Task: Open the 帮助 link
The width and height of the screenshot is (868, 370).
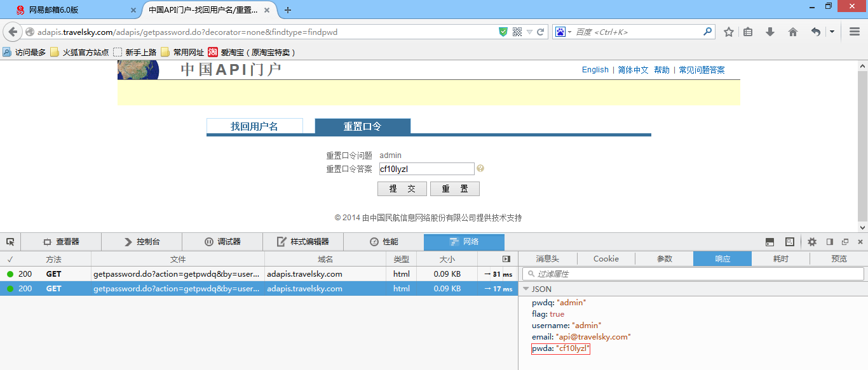Action: [662, 70]
